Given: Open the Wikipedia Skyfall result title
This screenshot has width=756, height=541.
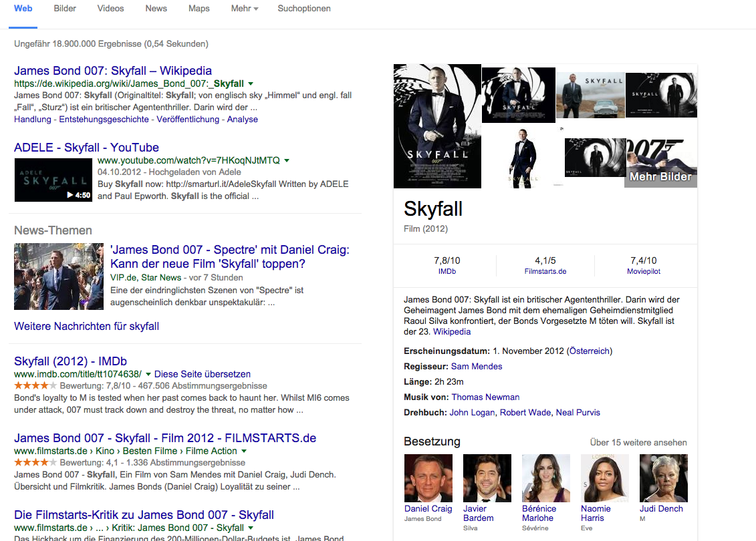Looking at the screenshot, I should pyautogui.click(x=113, y=71).
